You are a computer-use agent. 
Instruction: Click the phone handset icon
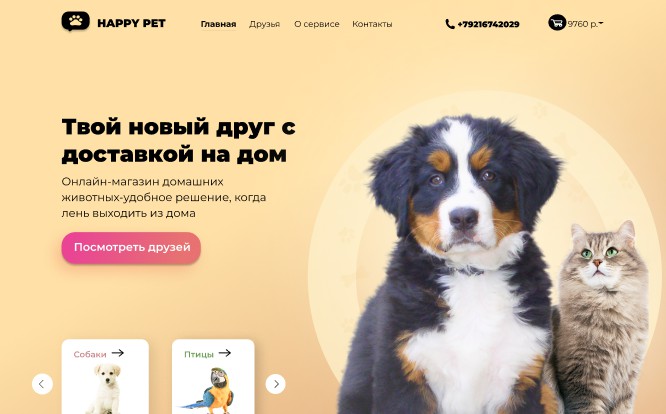(450, 24)
